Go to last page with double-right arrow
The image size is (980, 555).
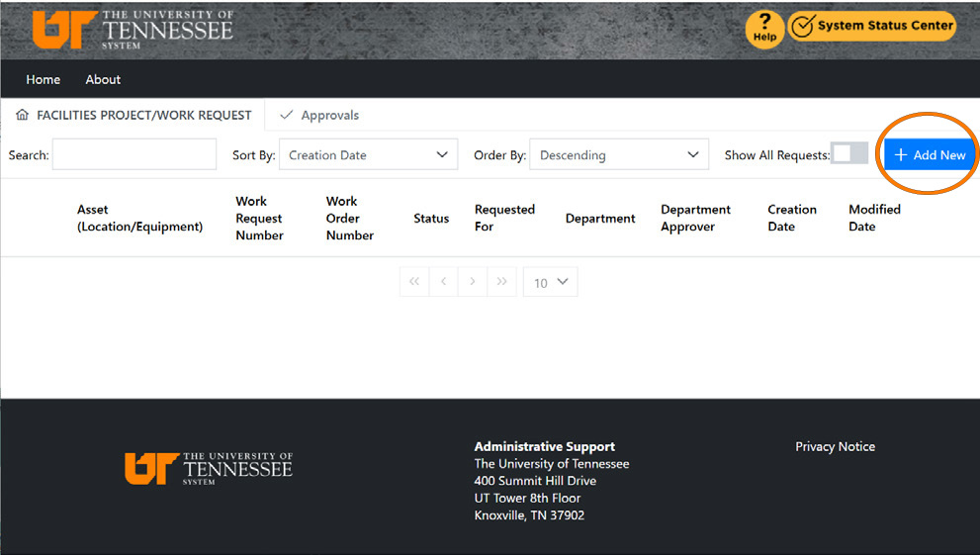click(501, 282)
